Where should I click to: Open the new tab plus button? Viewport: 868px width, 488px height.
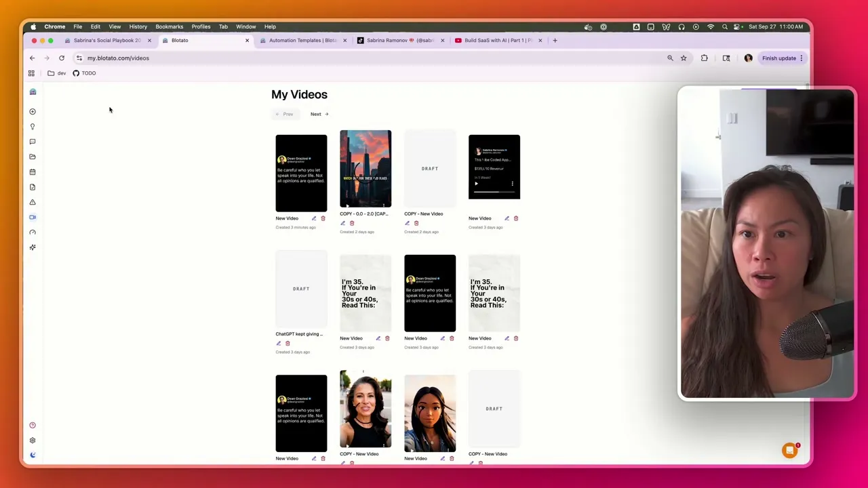555,41
